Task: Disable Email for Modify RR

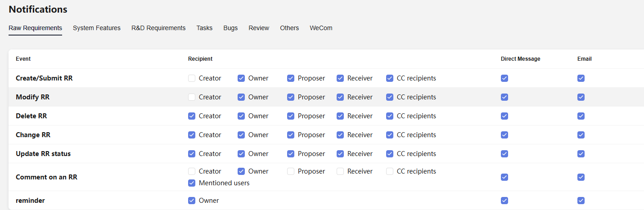Action: pyautogui.click(x=581, y=97)
